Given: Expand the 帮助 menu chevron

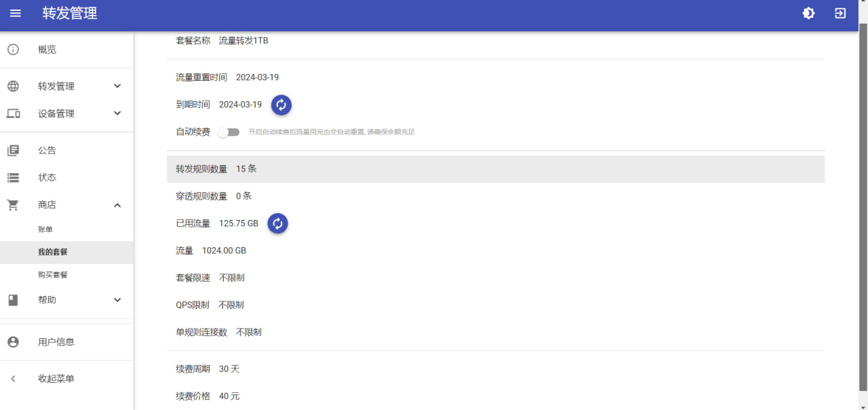Looking at the screenshot, I should pos(117,300).
